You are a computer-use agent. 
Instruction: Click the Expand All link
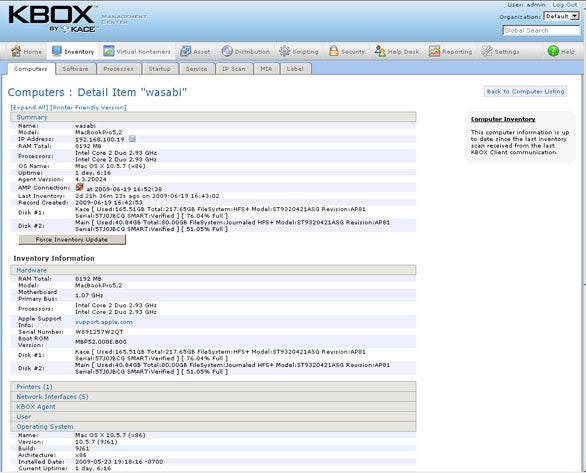coord(29,108)
